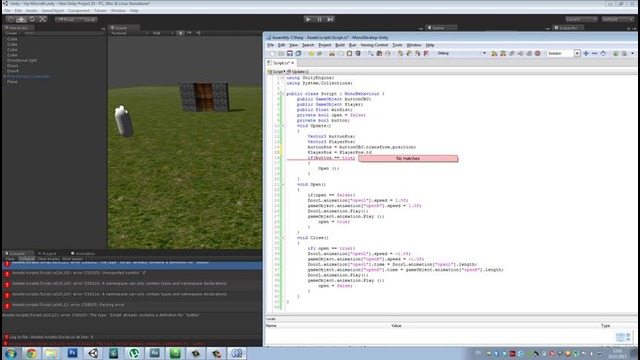Open the Windows Start menu

[x=11, y=353]
